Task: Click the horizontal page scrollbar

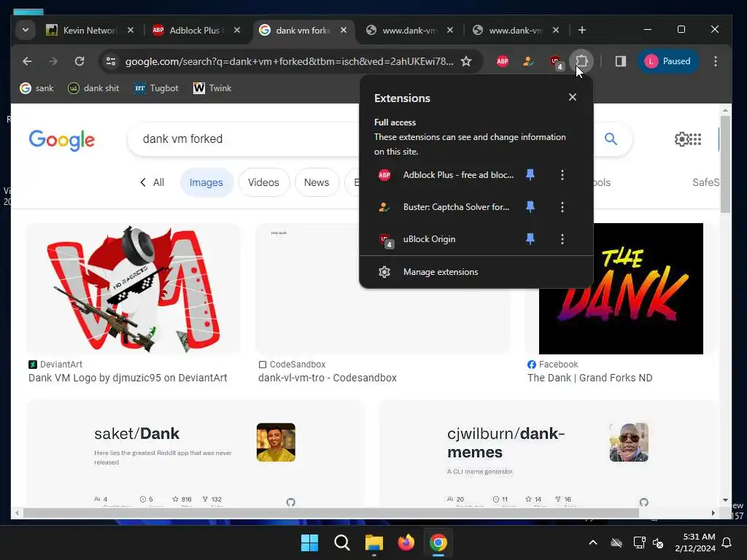Action: point(331,513)
